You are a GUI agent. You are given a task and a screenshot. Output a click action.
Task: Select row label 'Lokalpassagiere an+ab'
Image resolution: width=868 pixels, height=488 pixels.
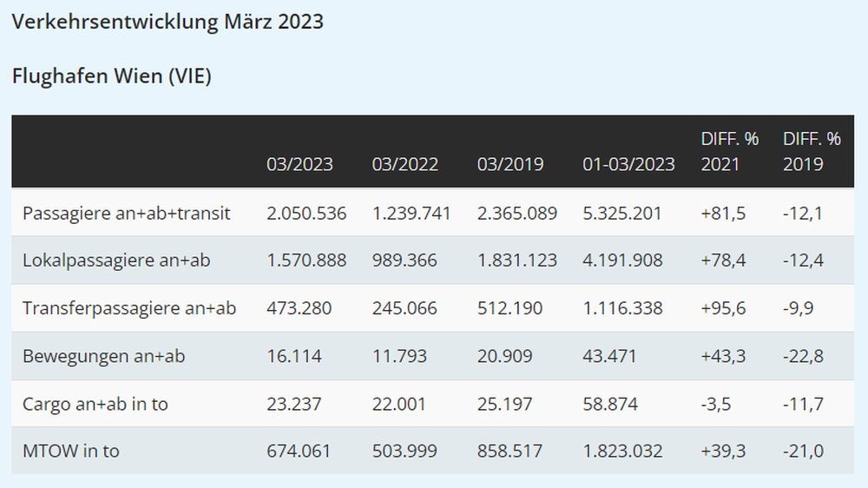coord(116,260)
